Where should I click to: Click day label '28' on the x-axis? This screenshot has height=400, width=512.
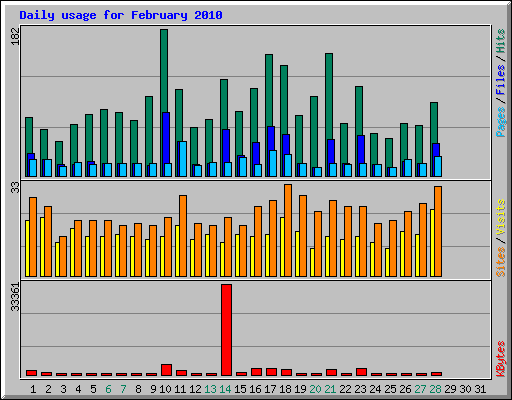pos(435,389)
